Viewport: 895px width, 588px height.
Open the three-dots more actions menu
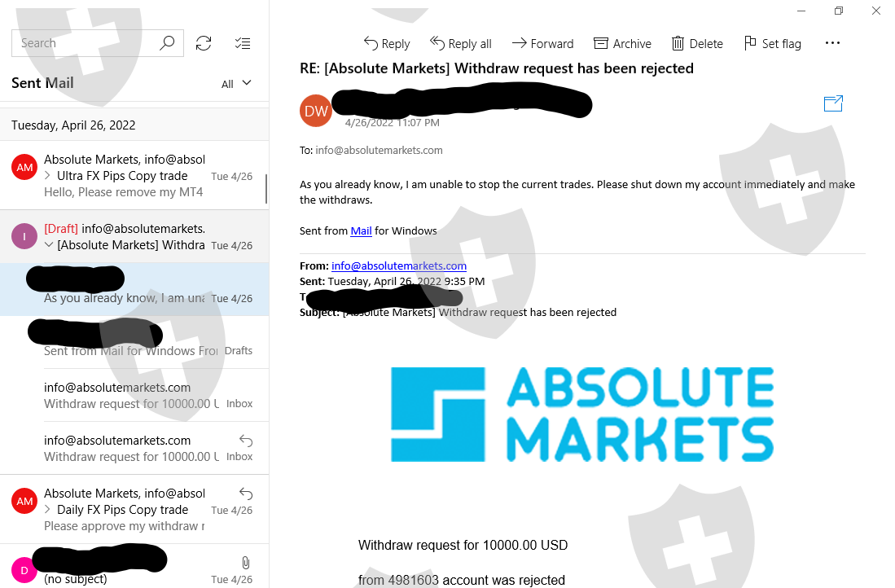(832, 43)
